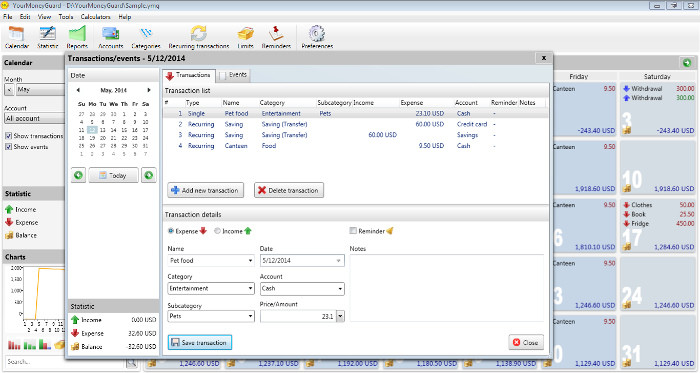Image resolution: width=700 pixels, height=373 pixels.
Task: Click Account column header in transaction list
Action: (x=466, y=103)
